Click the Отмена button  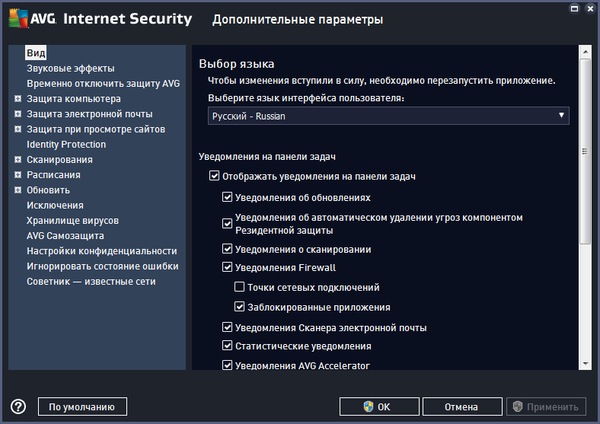coord(462,407)
